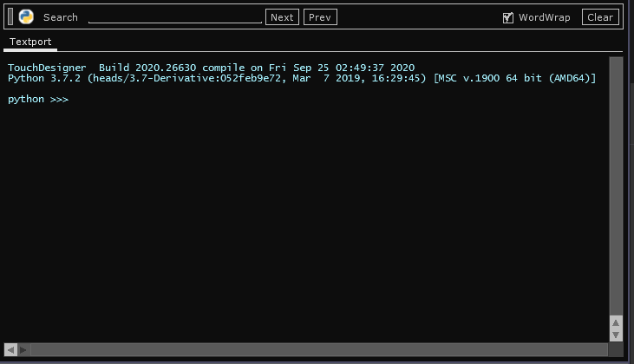The height and width of the screenshot is (364, 634).
Task: Click the empty area below the prompt
Action: tap(304, 217)
